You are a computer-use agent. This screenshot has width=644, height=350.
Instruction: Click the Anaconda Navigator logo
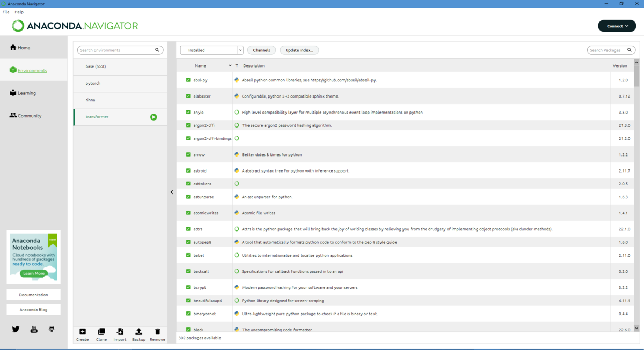pyautogui.click(x=75, y=26)
